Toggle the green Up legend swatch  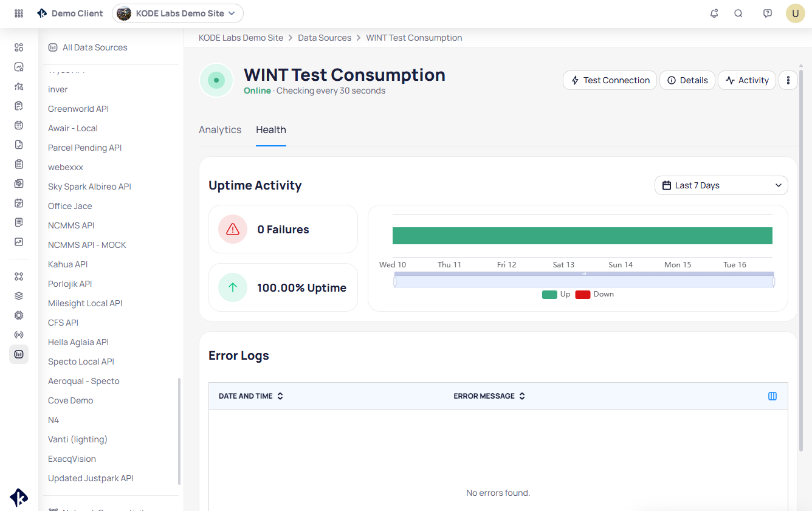(x=549, y=294)
